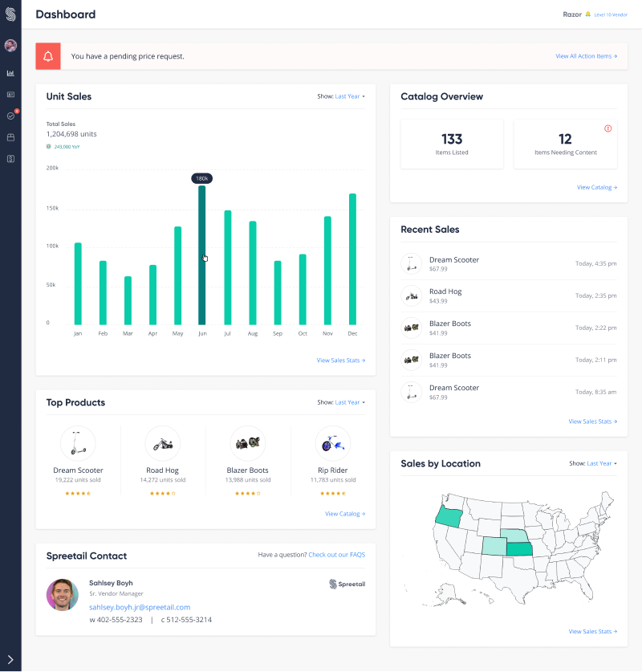Click the box catalog icon in the sidebar
This screenshot has height=672, width=642.
tap(10, 137)
